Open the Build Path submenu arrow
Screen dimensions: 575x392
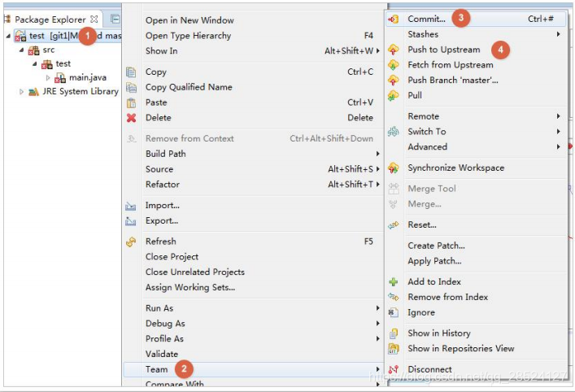[x=377, y=154]
